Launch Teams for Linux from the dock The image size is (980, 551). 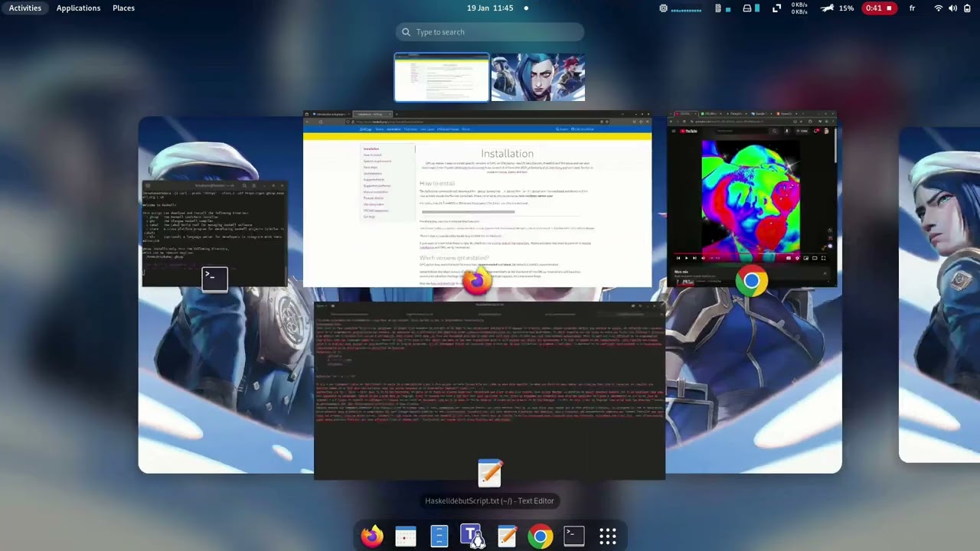(472, 536)
